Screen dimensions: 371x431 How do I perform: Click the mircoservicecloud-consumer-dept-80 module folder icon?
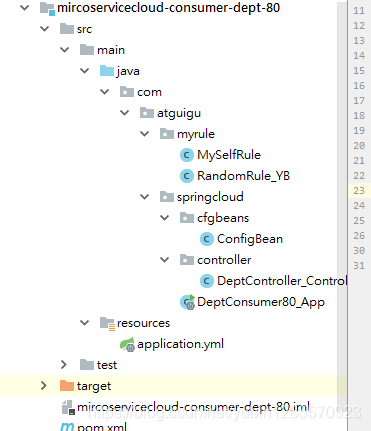coord(47,8)
